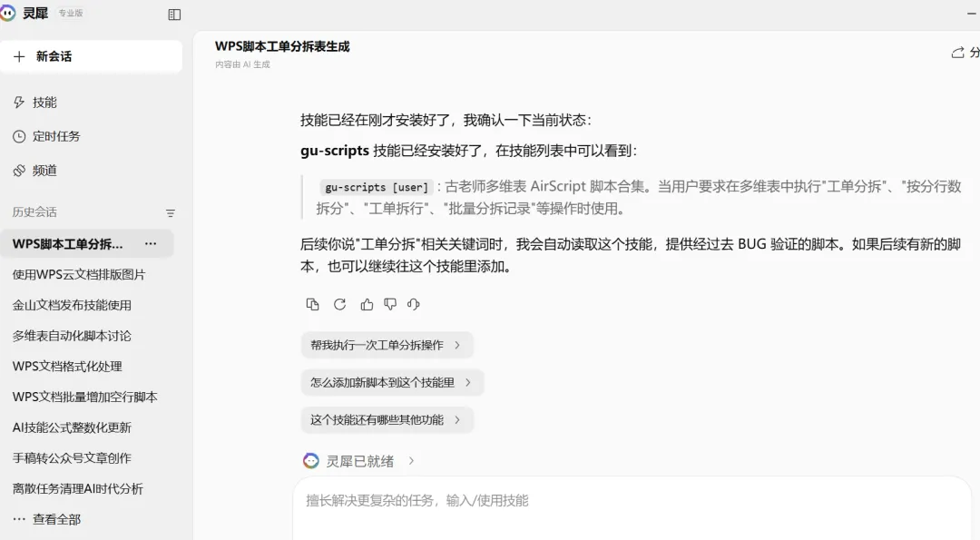
Task: Click the 灵犀 logo icon
Action: [7, 13]
